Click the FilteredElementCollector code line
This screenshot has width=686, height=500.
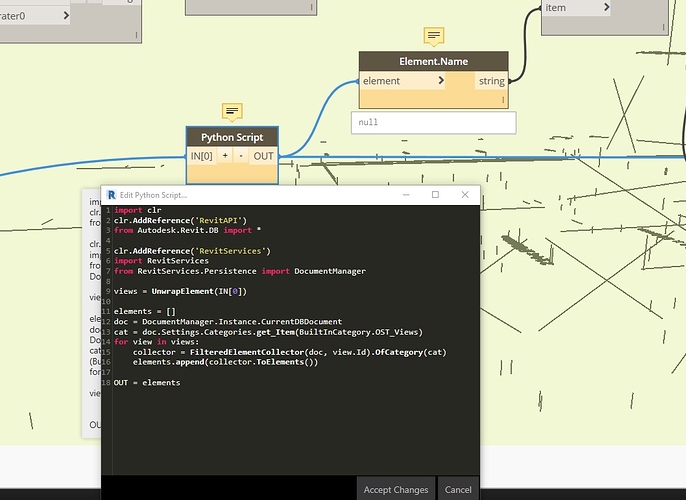[x=290, y=352]
